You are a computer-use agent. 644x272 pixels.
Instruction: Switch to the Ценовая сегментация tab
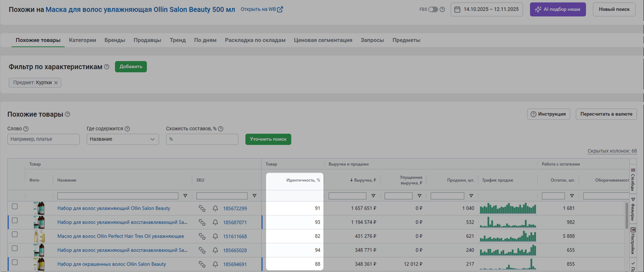coord(323,40)
